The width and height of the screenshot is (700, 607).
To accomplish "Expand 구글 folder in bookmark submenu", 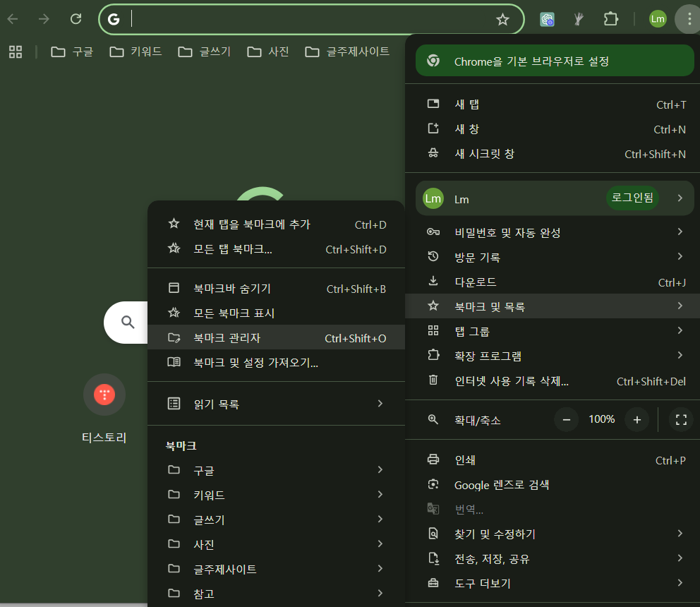I will click(277, 470).
